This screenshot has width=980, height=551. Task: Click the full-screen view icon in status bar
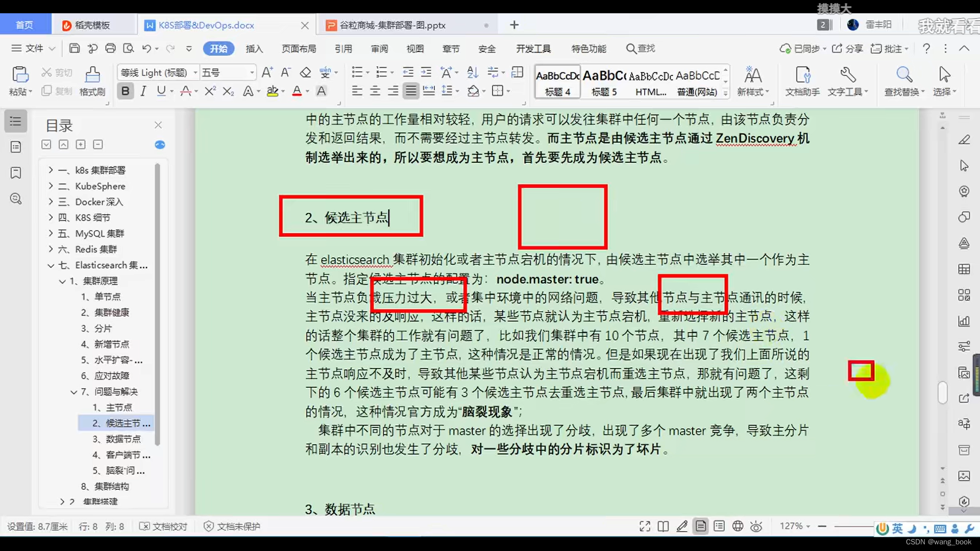(644, 526)
